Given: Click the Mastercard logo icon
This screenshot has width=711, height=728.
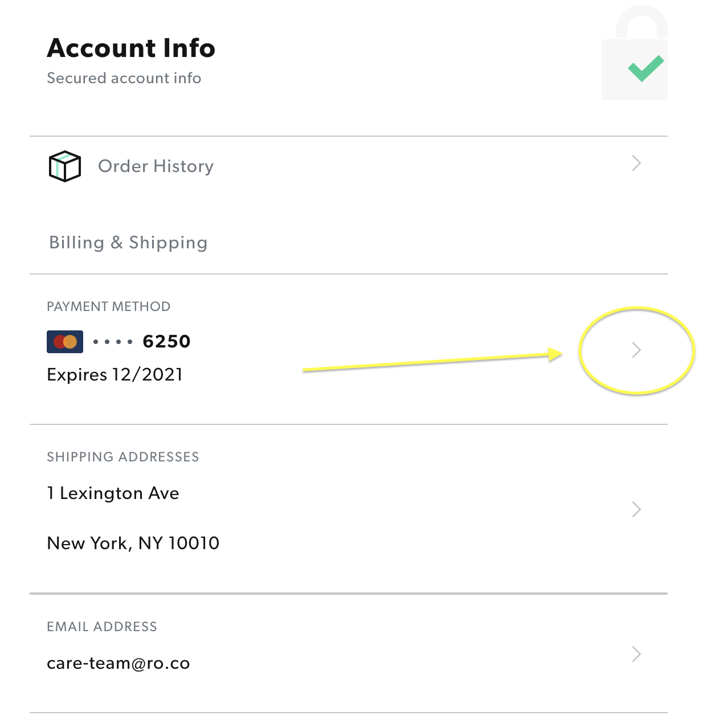Looking at the screenshot, I should click(x=65, y=342).
